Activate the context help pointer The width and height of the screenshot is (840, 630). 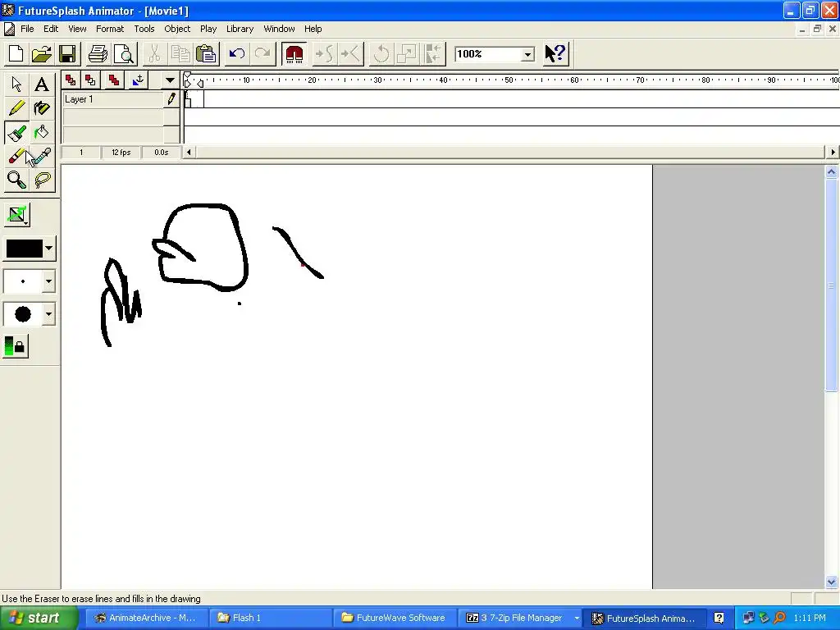pos(555,53)
